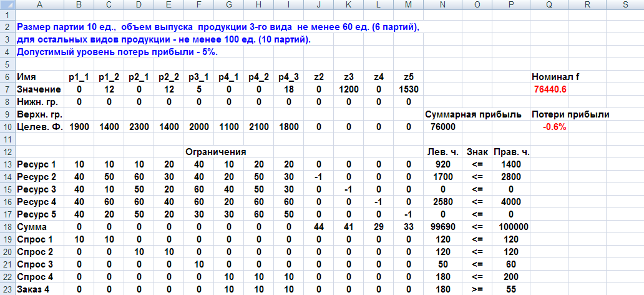Select the 'Имя' cell

click(40, 77)
